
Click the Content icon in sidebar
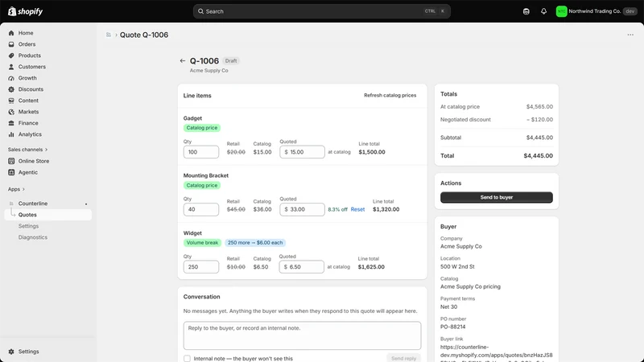(x=11, y=101)
